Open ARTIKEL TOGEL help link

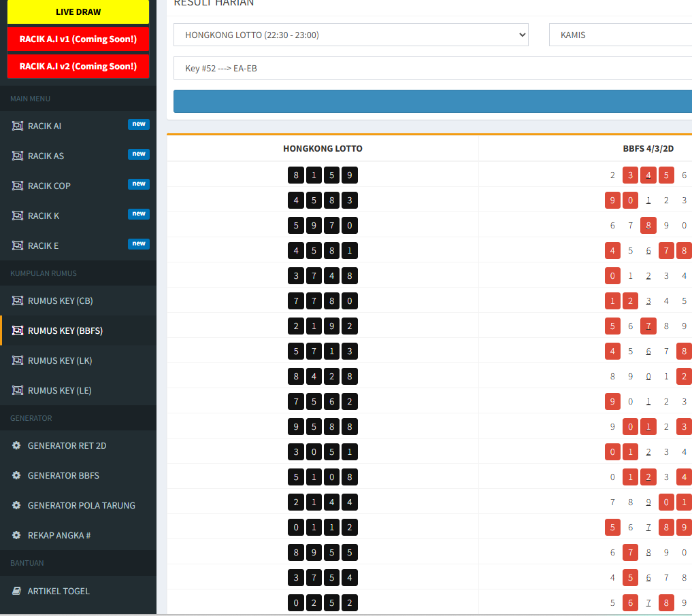tap(78, 591)
